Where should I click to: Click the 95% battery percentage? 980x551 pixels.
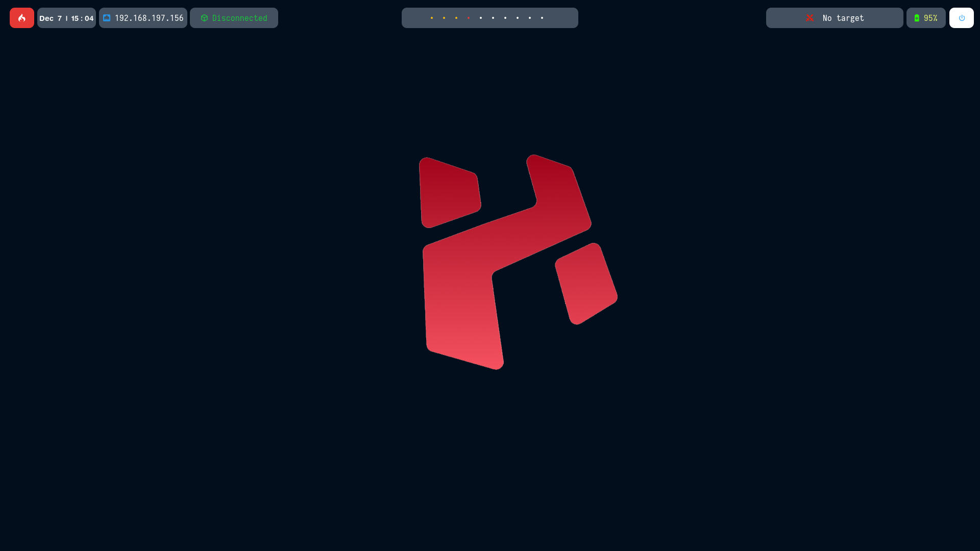tap(930, 18)
